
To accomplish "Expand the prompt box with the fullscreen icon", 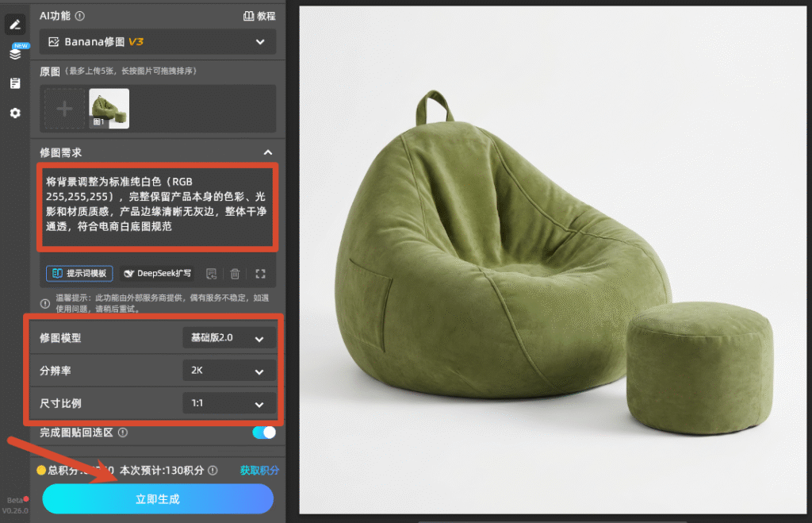I will click(x=260, y=274).
